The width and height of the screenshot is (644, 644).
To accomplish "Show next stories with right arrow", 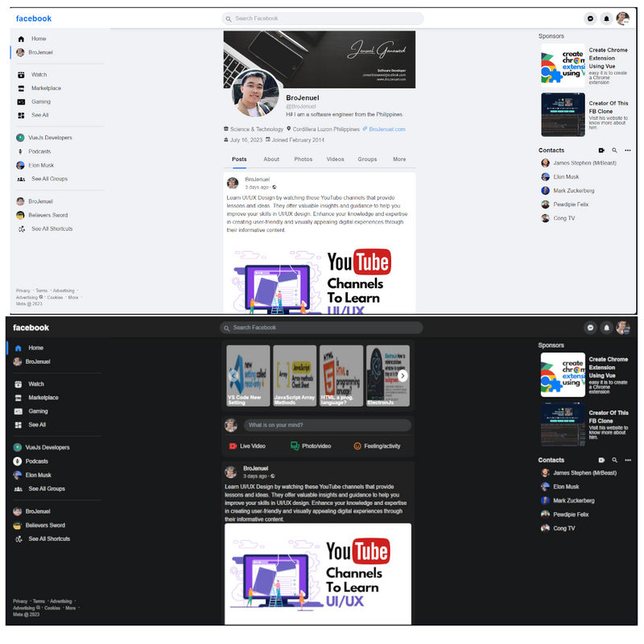I will tap(403, 376).
